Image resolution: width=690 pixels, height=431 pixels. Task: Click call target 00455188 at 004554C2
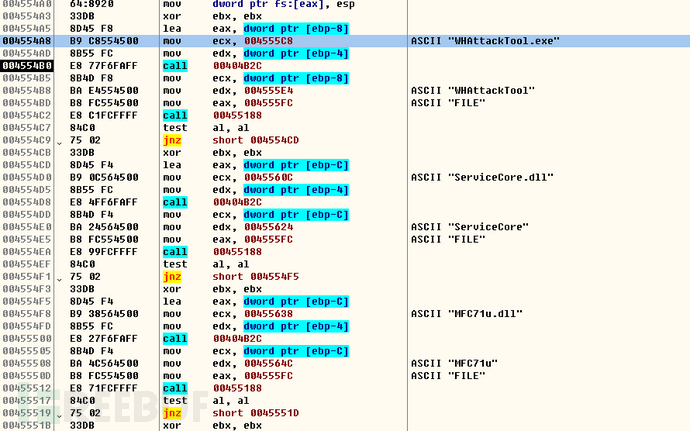[x=238, y=115]
